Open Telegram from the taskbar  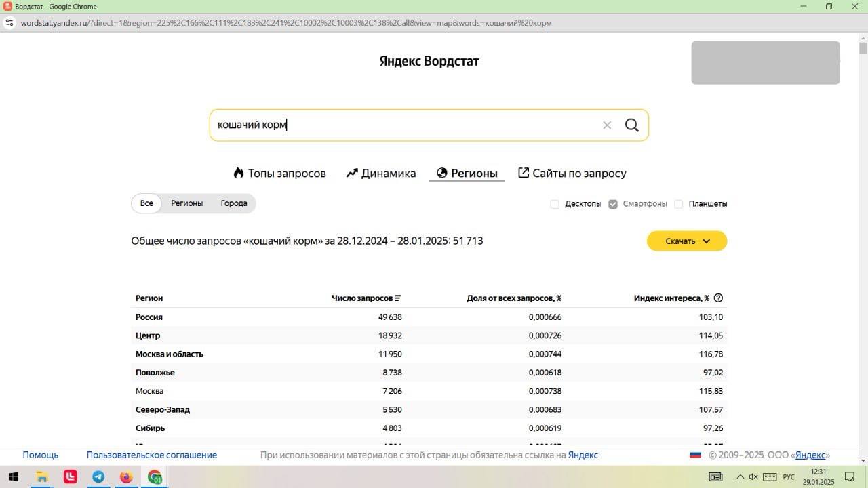(98, 477)
